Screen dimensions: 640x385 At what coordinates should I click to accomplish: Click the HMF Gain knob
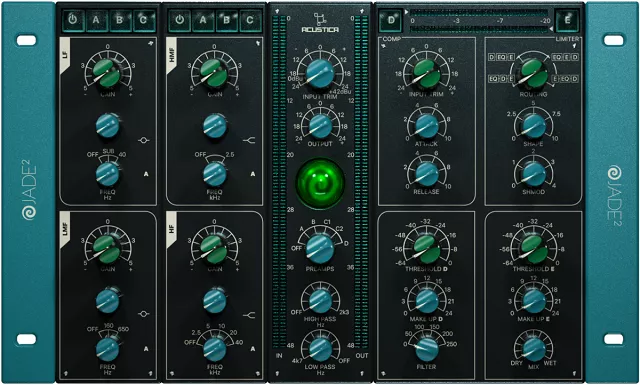tap(214, 73)
